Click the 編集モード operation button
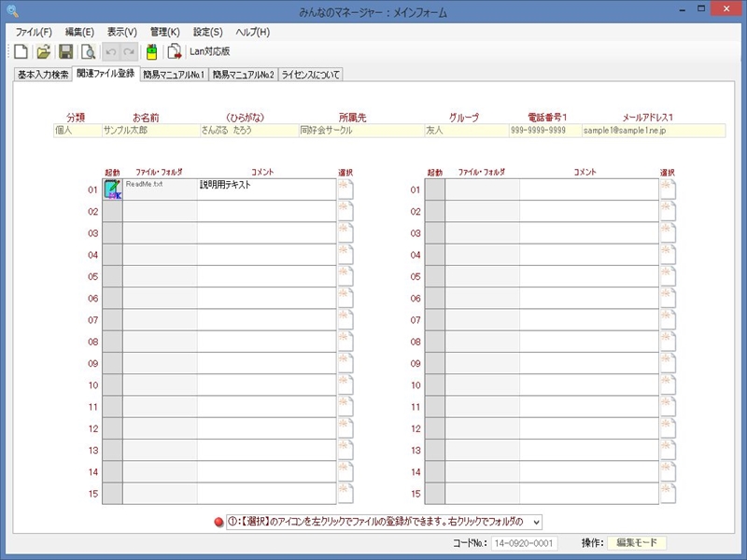The height and width of the screenshot is (560, 747). point(637,542)
